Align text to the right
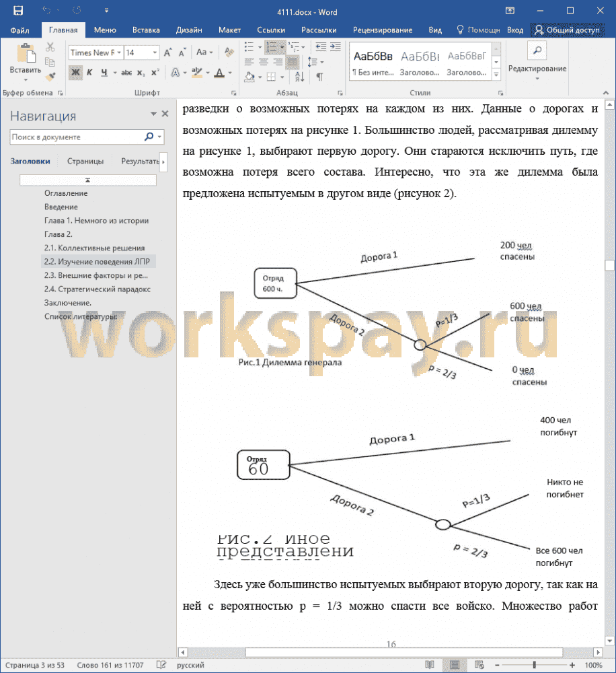616x673 pixels. pyautogui.click(x=278, y=62)
